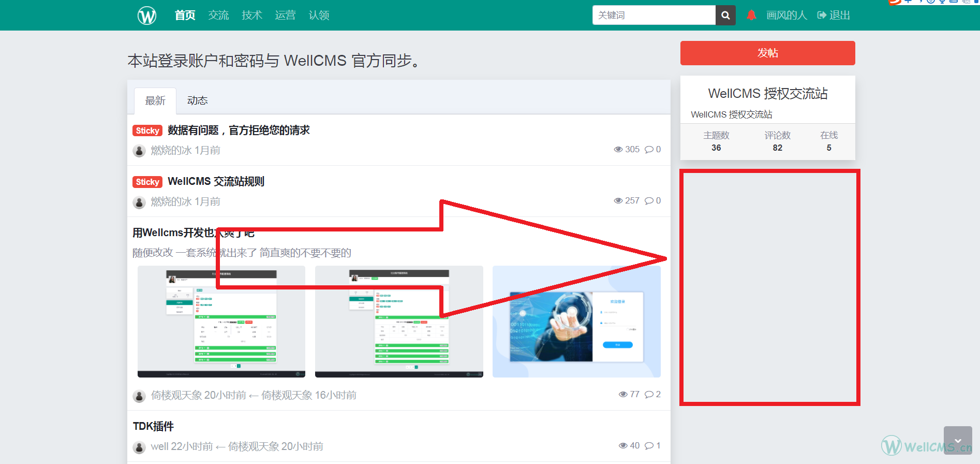
Task: Click the view count eye icon for 257
Action: [618, 200]
